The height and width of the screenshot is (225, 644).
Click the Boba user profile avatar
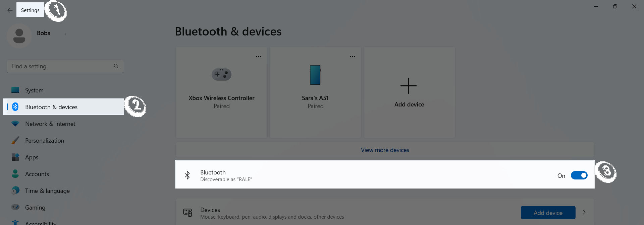coord(19,36)
